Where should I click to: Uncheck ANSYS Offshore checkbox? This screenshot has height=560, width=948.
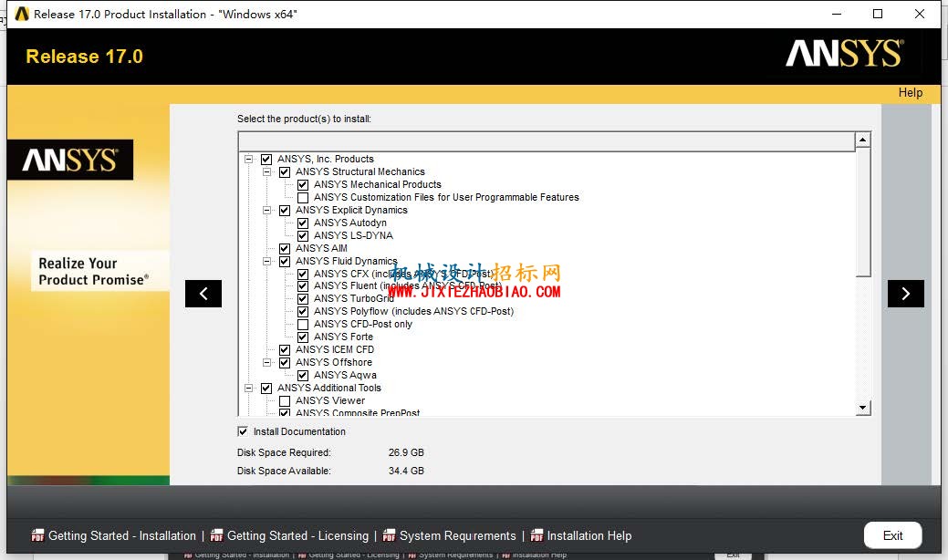[x=285, y=362]
